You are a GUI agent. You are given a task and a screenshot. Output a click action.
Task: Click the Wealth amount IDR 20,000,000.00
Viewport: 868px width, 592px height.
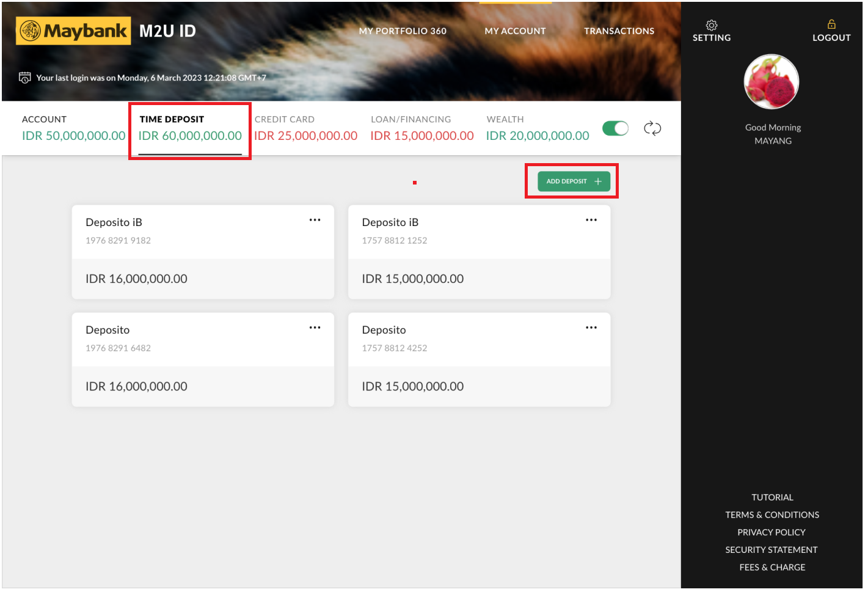click(538, 136)
